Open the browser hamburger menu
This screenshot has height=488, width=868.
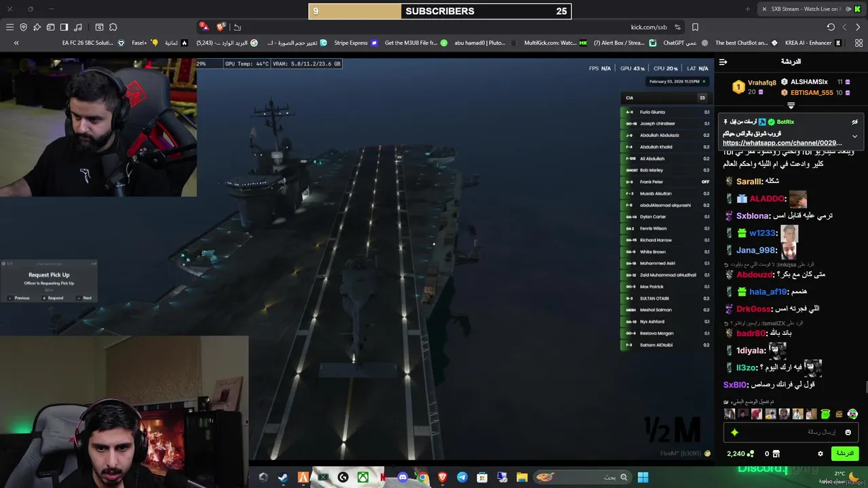coord(9,27)
